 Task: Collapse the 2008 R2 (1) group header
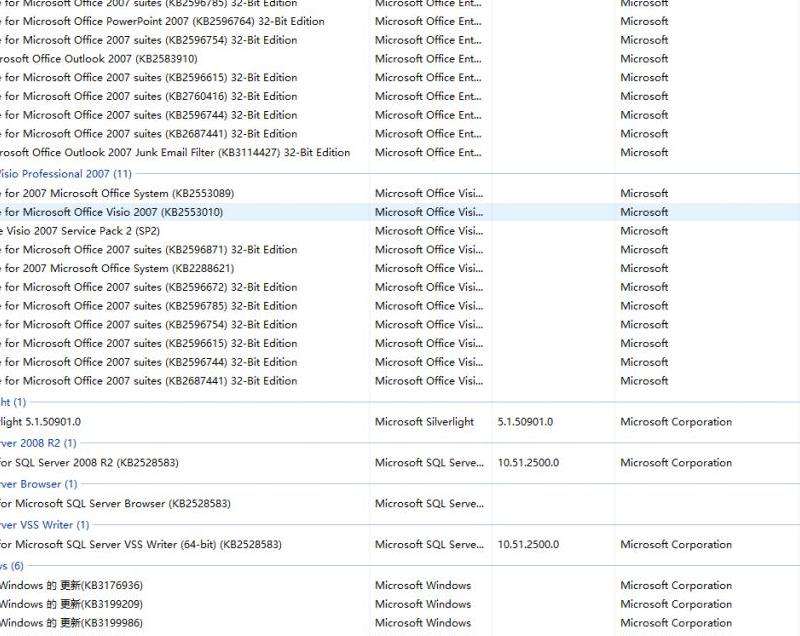tap(38, 443)
